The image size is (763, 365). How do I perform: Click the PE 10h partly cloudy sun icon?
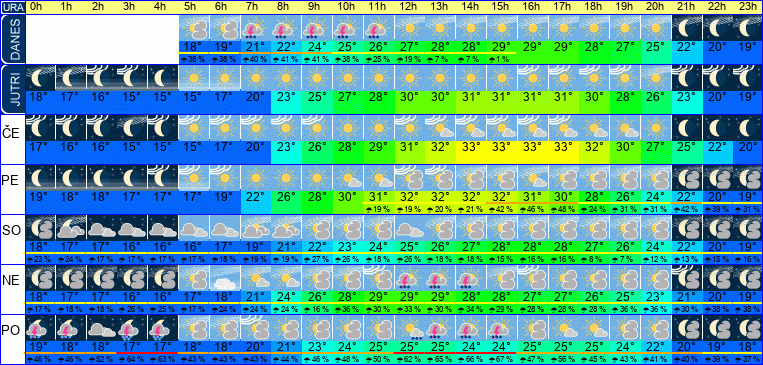(348, 178)
